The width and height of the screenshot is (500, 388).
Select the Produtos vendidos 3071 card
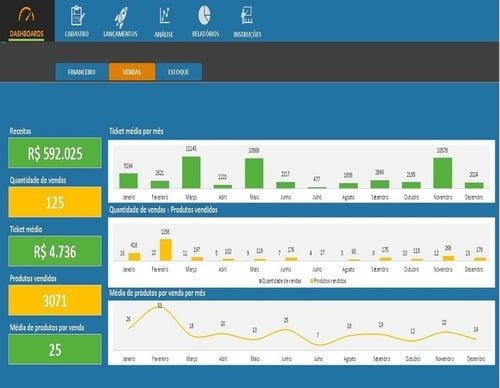[55, 300]
